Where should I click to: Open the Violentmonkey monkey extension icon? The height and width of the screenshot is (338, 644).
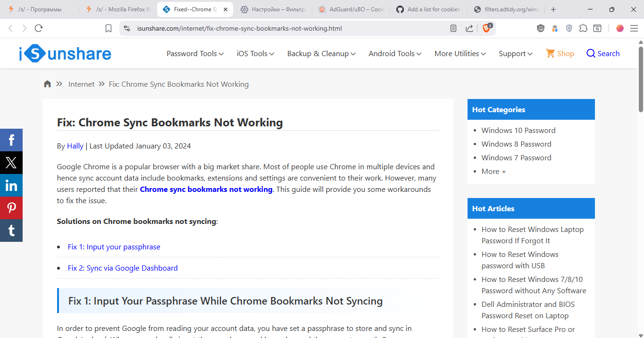tap(541, 28)
